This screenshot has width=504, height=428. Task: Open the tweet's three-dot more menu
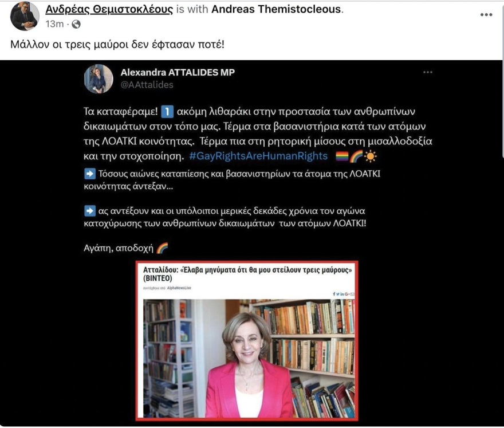pos(427,72)
